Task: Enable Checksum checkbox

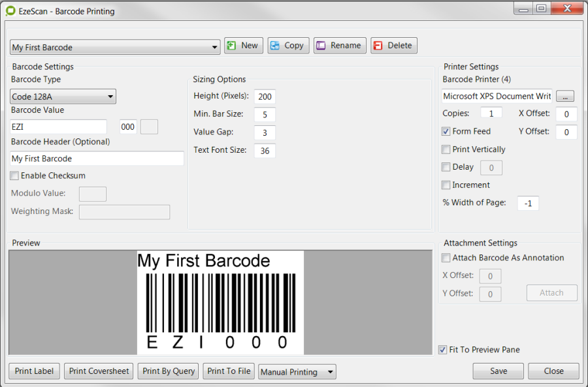Action: point(14,176)
